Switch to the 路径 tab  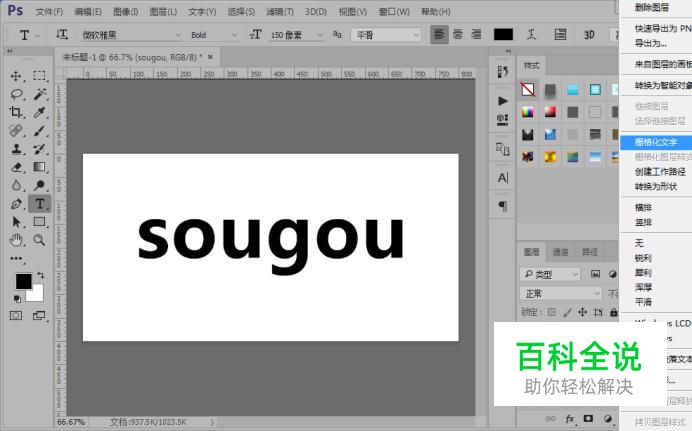pyautogui.click(x=590, y=252)
